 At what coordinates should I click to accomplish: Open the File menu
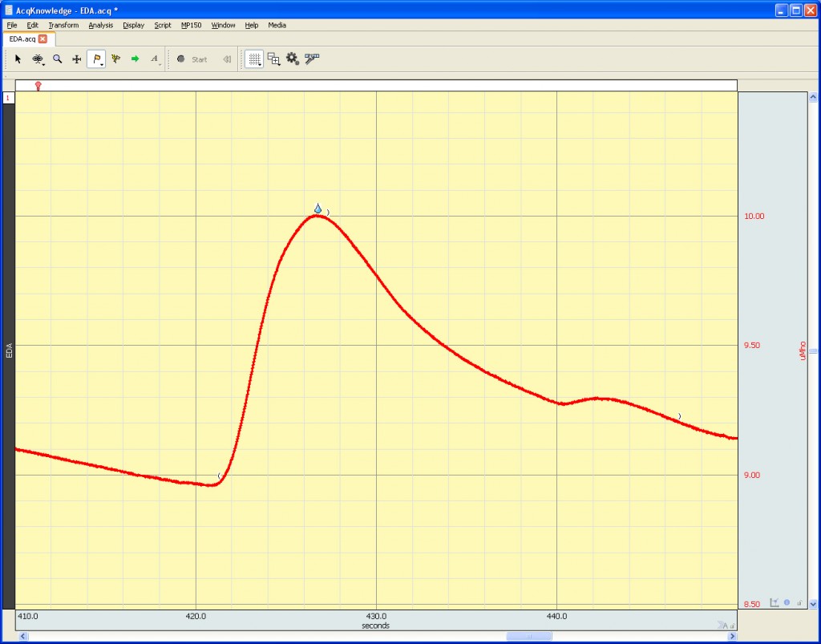tap(11, 25)
